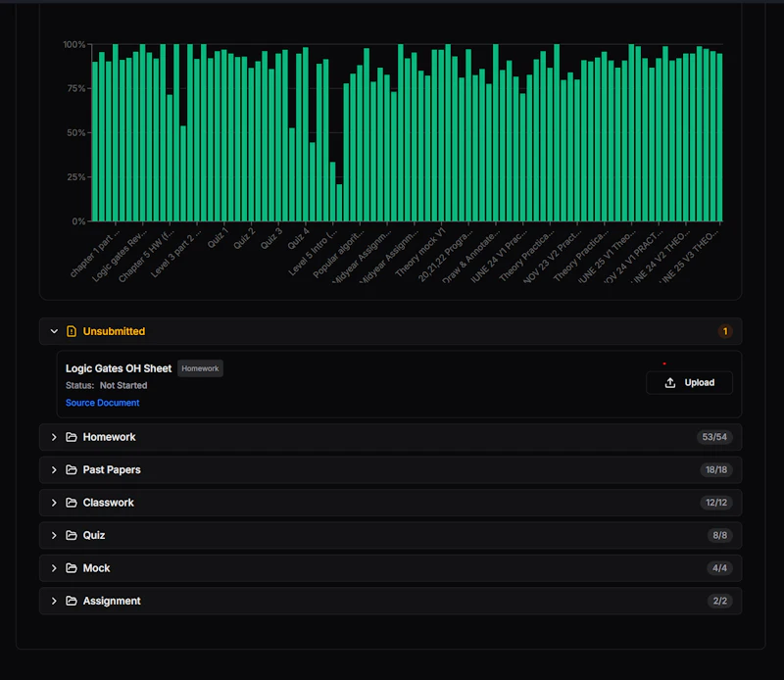Click the 0% y-axis label

pyautogui.click(x=78, y=221)
